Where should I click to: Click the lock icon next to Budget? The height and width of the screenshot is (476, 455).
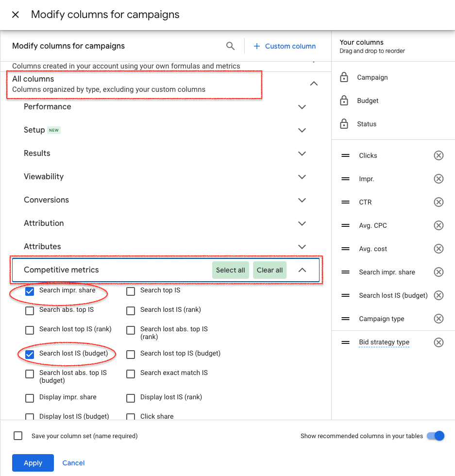(344, 101)
